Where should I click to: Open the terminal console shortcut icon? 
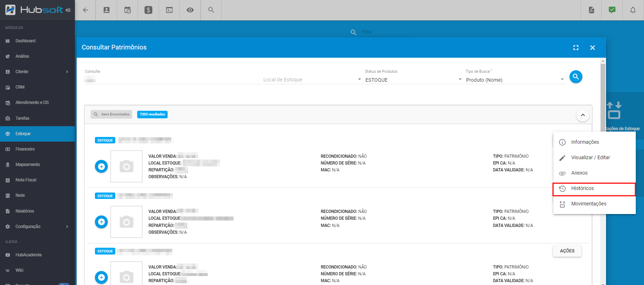pyautogui.click(x=169, y=10)
